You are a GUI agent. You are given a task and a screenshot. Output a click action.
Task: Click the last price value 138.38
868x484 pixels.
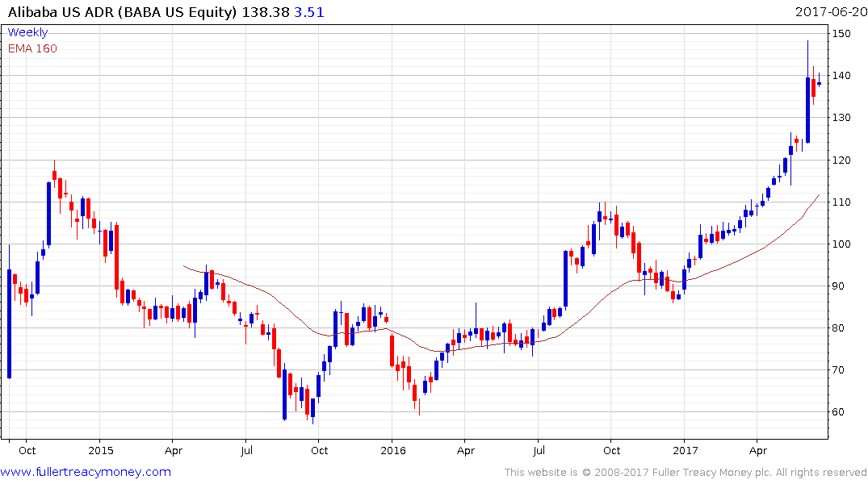[266, 11]
